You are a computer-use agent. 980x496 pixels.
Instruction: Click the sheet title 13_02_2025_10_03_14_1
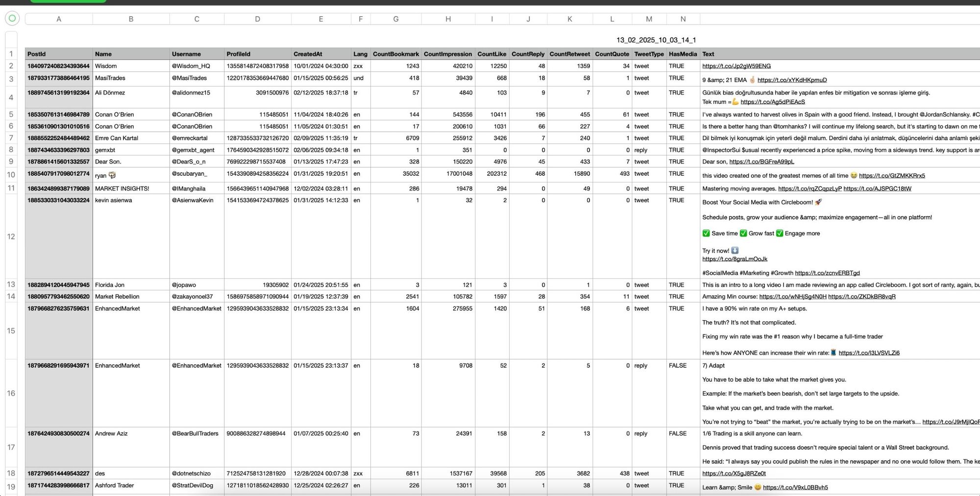coord(656,40)
